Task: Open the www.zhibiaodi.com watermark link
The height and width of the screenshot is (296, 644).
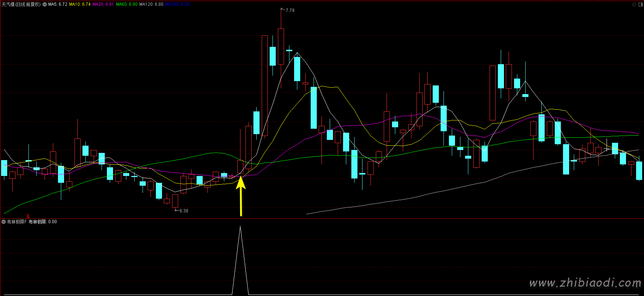Action: pos(585,283)
